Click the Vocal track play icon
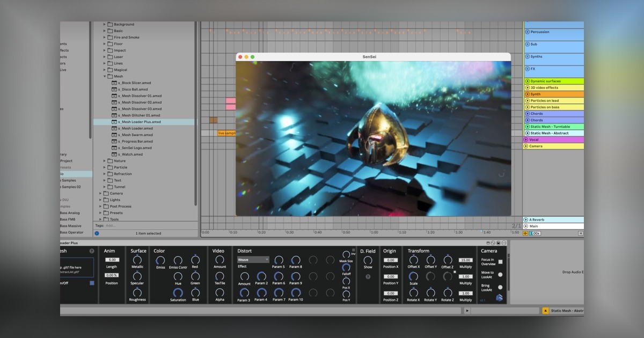The width and height of the screenshot is (644, 338). click(527, 139)
